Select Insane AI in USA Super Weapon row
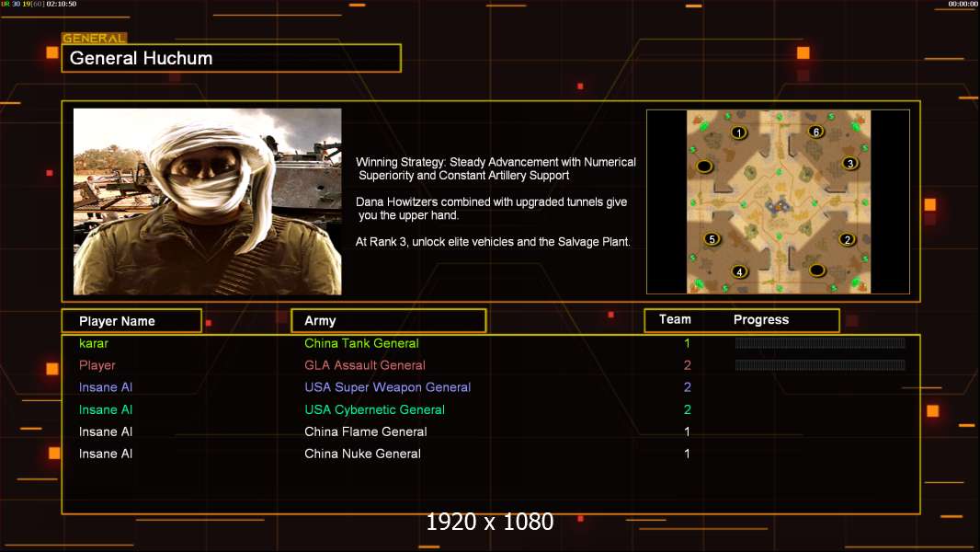Image resolution: width=980 pixels, height=552 pixels. click(106, 387)
